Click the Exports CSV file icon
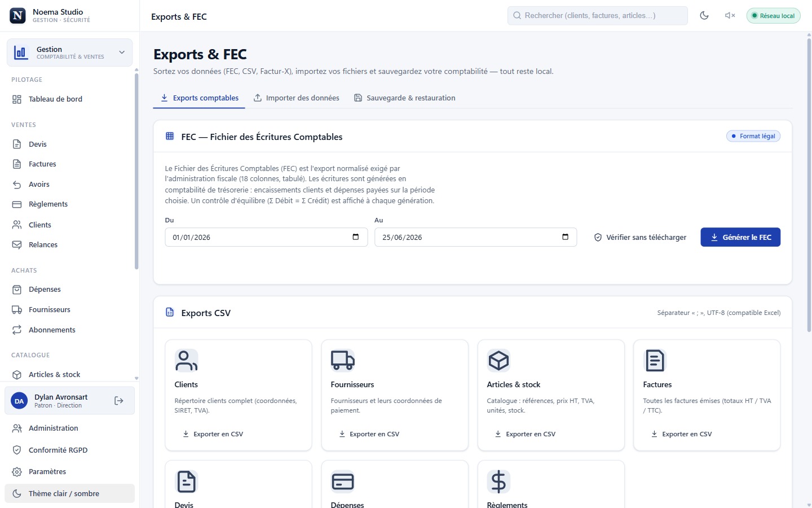This screenshot has height=508, width=812. (x=170, y=313)
